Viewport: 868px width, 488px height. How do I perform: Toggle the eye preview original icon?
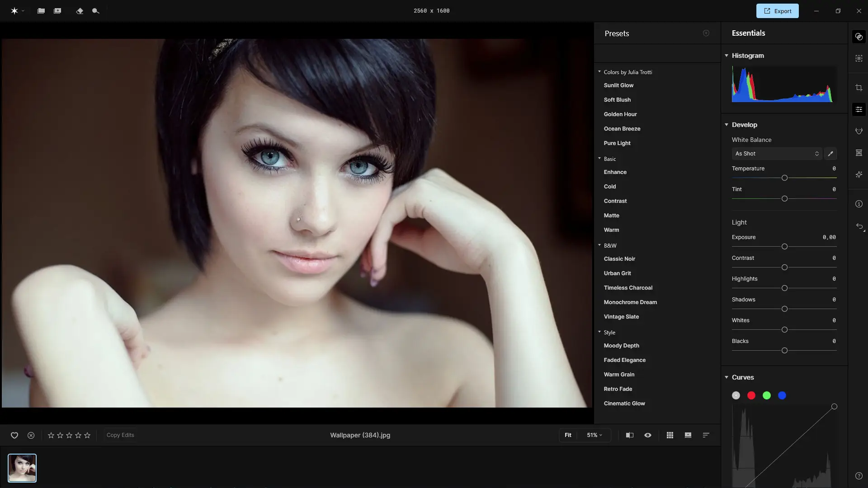(x=647, y=435)
